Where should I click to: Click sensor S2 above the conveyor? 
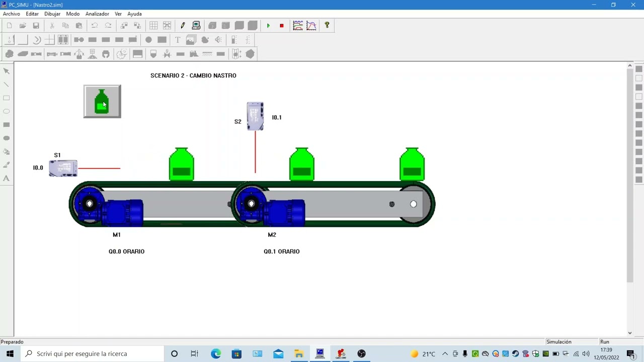click(255, 116)
